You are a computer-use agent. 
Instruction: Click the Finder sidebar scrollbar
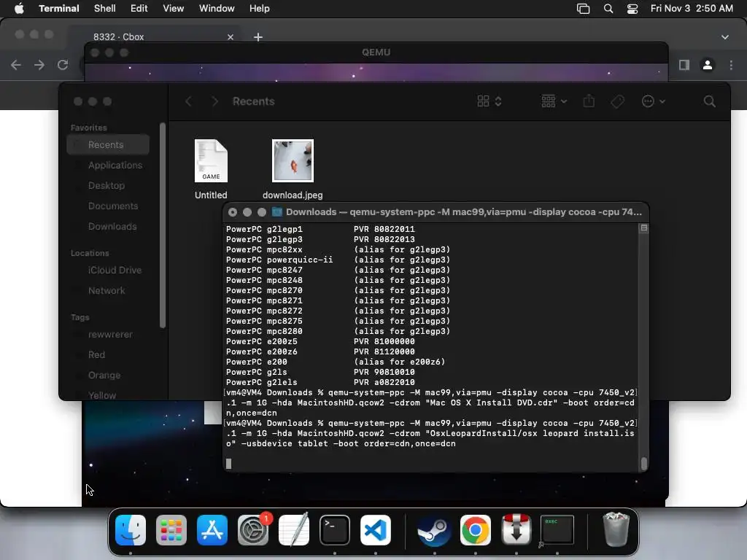[x=163, y=226]
